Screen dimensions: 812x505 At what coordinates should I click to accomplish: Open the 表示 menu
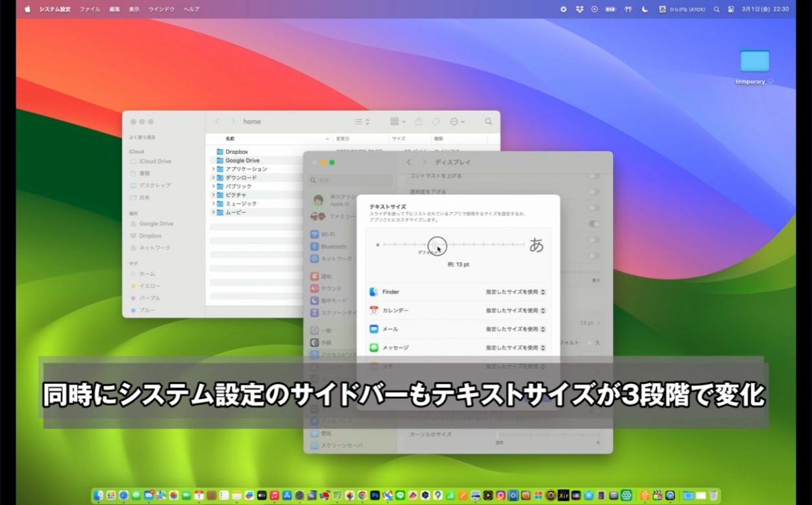[135, 9]
